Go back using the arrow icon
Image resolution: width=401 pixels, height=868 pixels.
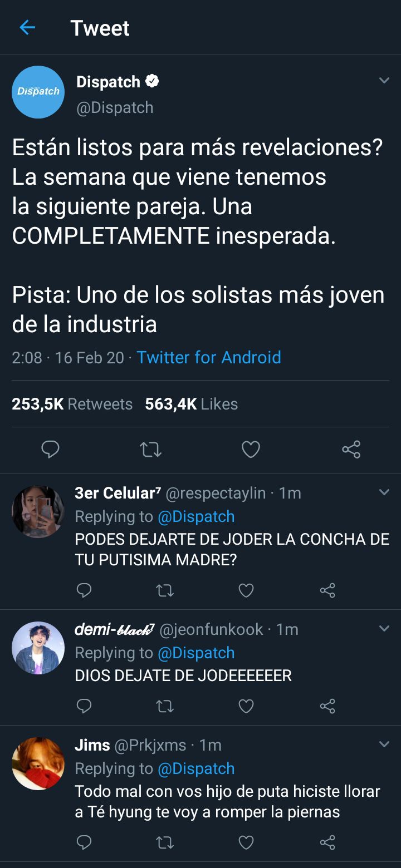pos(27,28)
